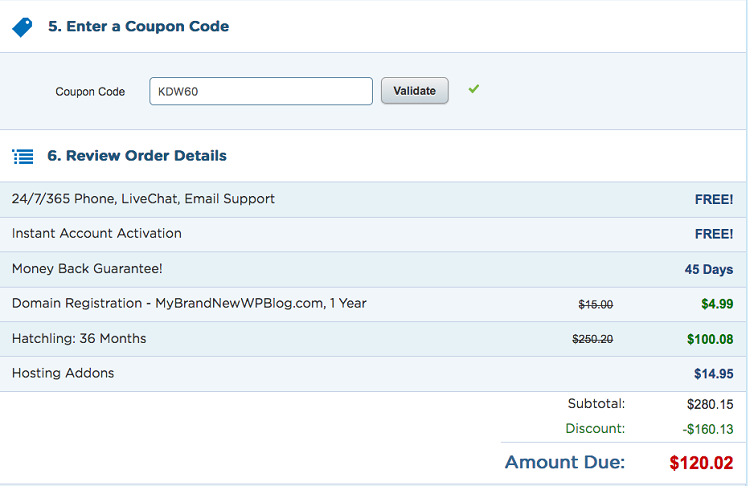Click the Hatchling 36 Months row

pyautogui.click(x=373, y=339)
